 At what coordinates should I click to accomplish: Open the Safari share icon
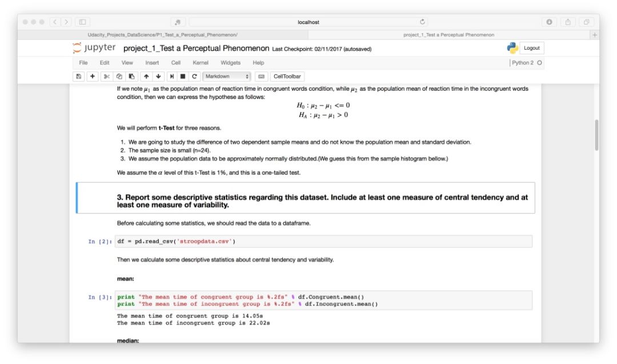(x=568, y=22)
